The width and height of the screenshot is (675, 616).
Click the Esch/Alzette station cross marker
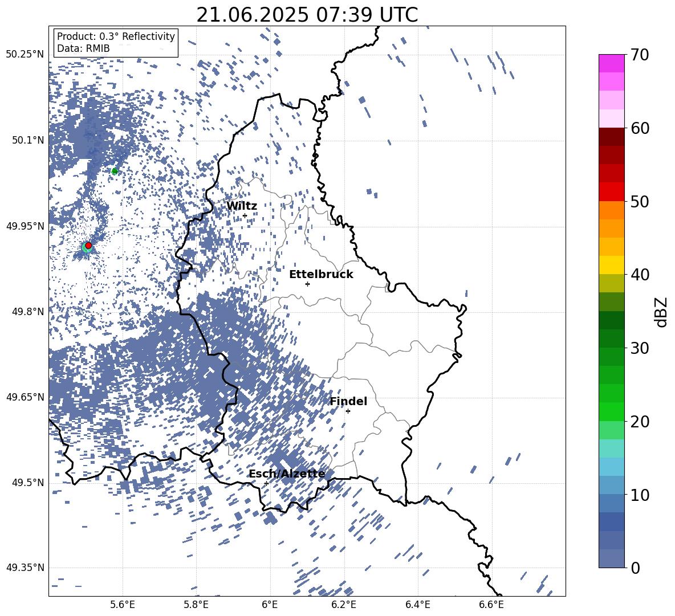[x=266, y=483]
